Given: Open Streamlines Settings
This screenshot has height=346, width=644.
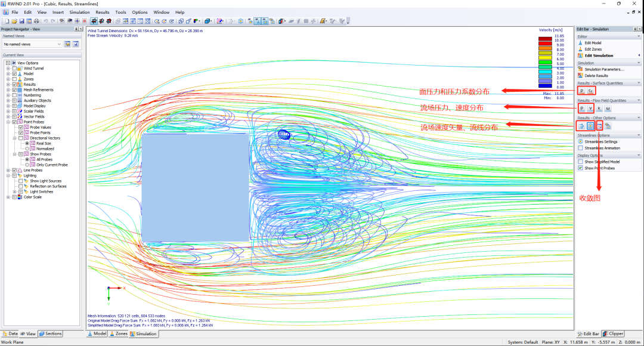Looking at the screenshot, I should coord(601,141).
